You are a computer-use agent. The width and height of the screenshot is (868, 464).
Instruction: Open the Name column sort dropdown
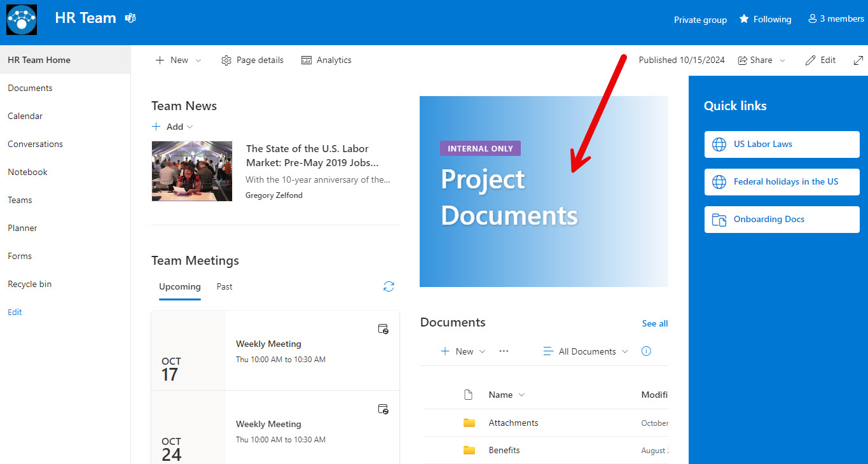point(522,395)
